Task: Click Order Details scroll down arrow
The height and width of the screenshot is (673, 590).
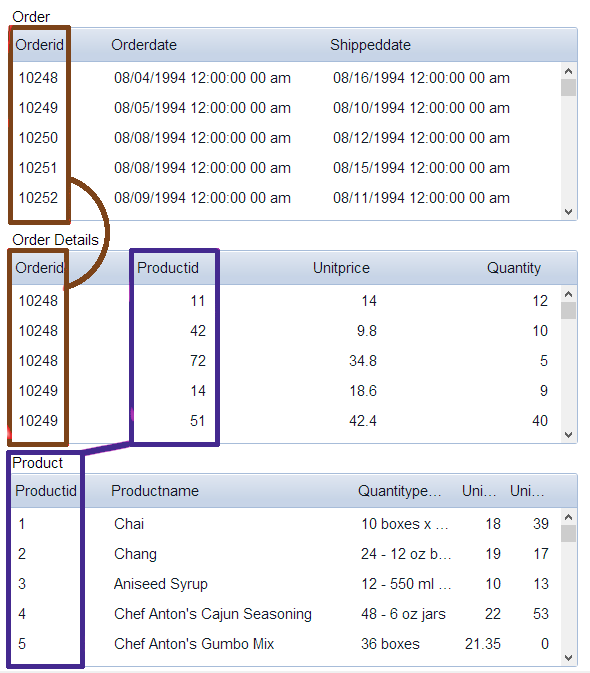Action: (568, 435)
